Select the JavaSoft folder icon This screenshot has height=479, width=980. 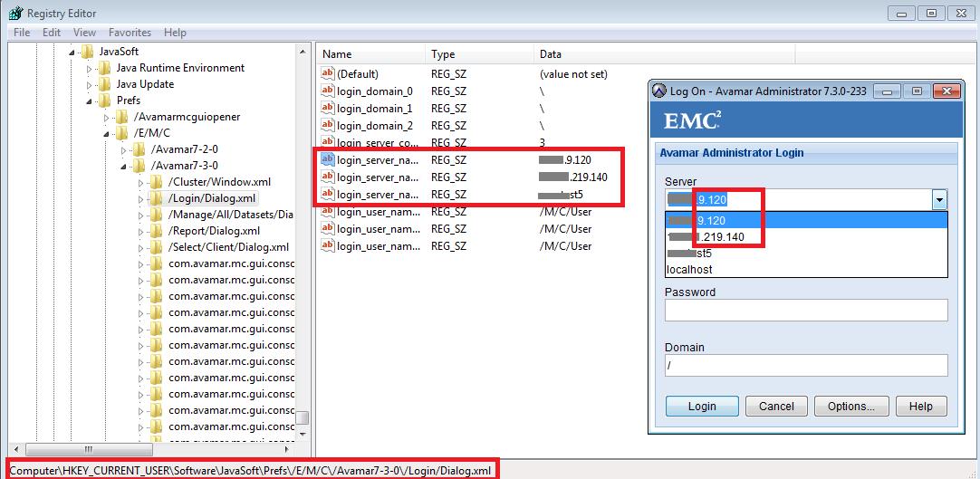[87, 52]
